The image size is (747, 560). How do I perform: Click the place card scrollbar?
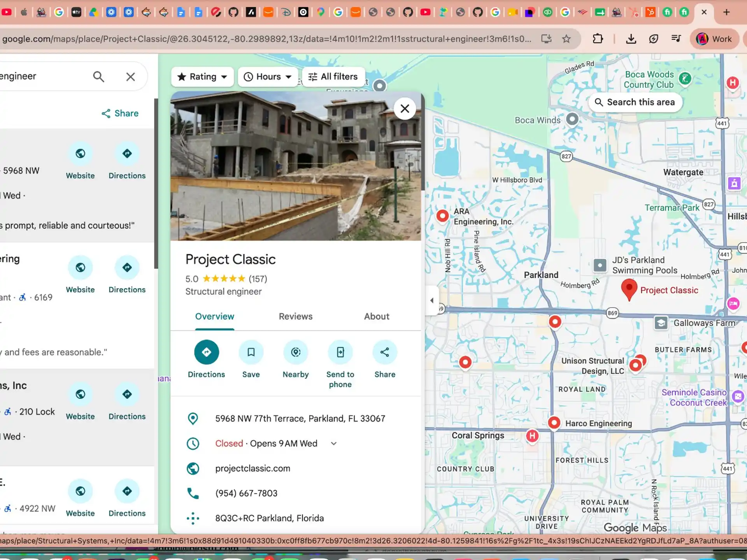(x=423, y=143)
